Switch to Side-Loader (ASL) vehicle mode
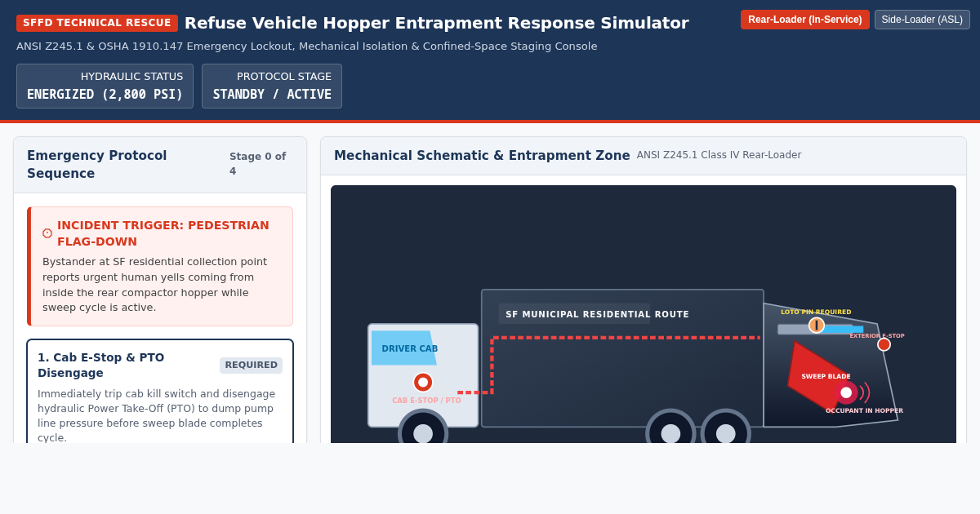The image size is (980, 514). click(x=922, y=20)
